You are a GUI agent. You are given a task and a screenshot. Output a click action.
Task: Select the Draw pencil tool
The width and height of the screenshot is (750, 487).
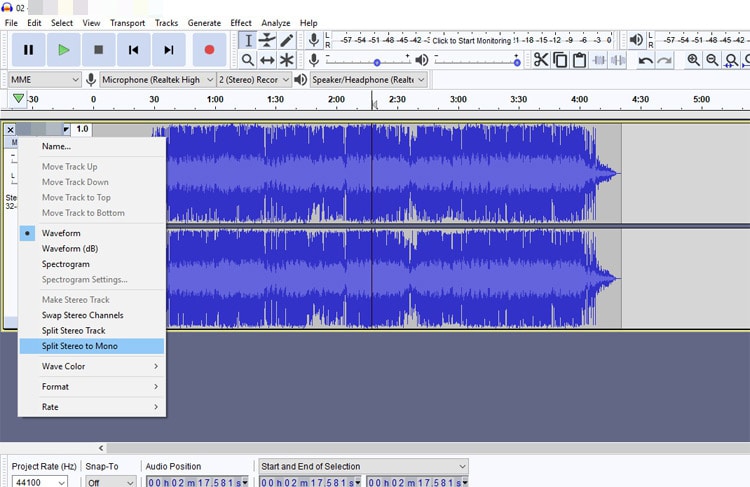pos(286,41)
